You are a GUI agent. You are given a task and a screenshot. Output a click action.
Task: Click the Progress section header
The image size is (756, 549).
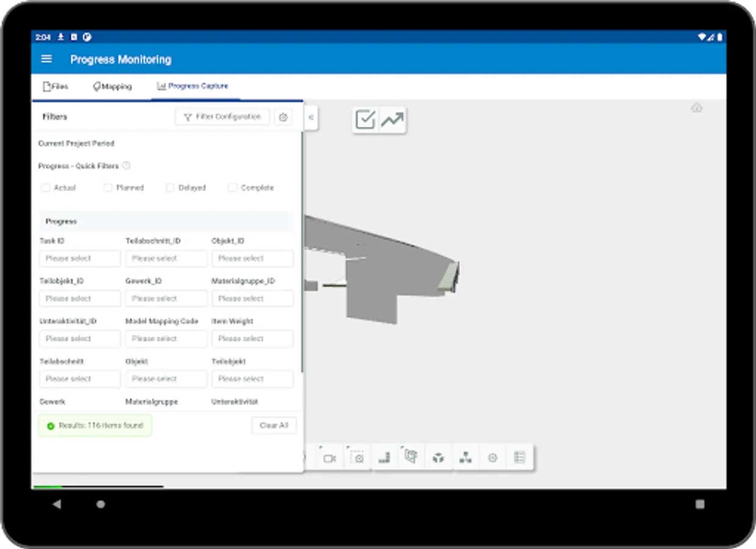[166, 221]
